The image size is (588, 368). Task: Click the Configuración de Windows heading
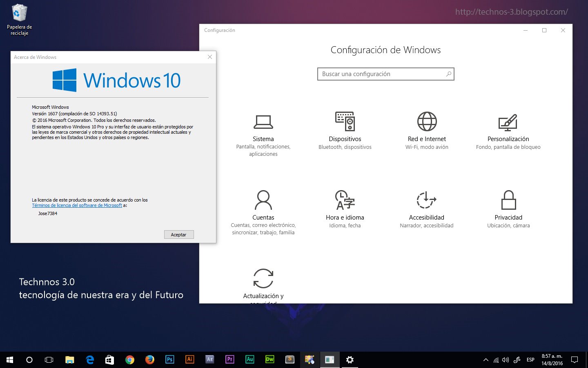coord(385,50)
